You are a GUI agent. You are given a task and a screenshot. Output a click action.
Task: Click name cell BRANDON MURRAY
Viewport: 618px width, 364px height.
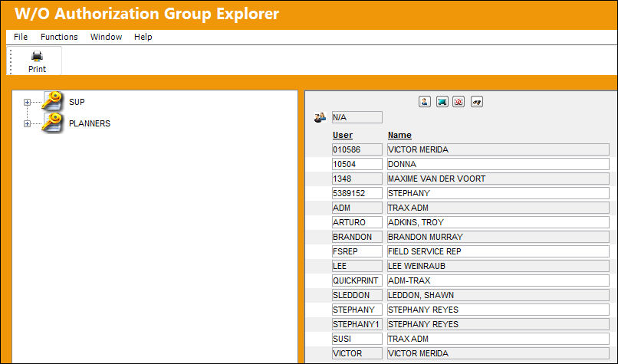[498, 237]
